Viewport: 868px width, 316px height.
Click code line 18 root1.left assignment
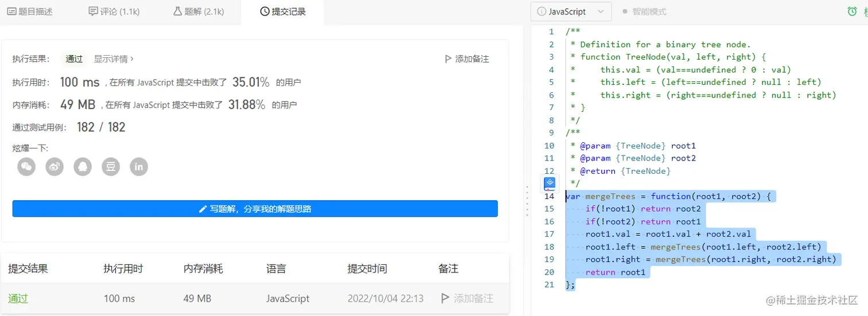click(704, 247)
